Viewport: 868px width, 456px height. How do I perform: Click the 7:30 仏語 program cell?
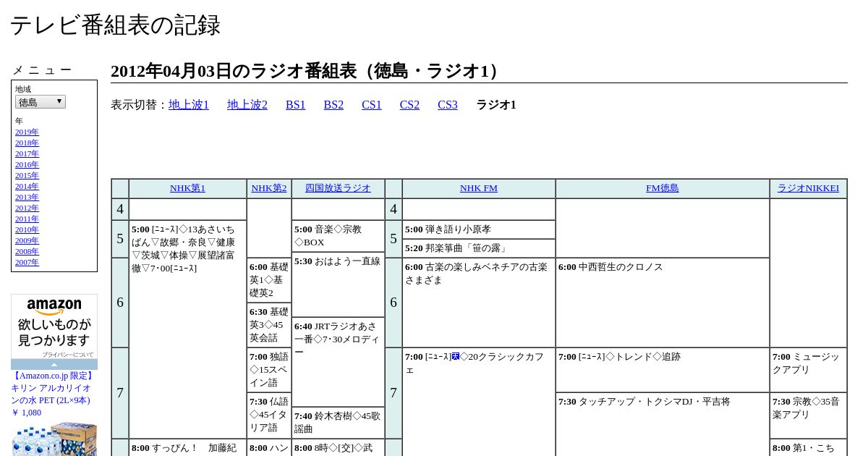click(269, 415)
